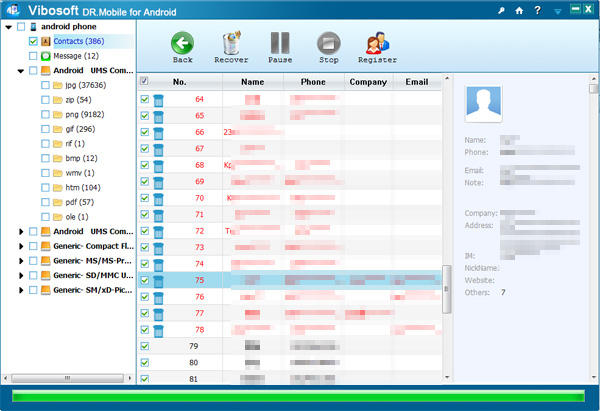
Task: Expand the Generic- SD/MMC U... node
Action: tap(21, 276)
